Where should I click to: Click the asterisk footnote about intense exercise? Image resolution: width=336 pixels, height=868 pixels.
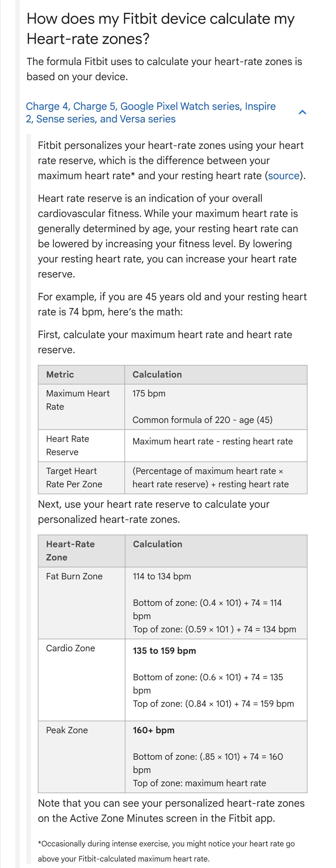coord(166,851)
